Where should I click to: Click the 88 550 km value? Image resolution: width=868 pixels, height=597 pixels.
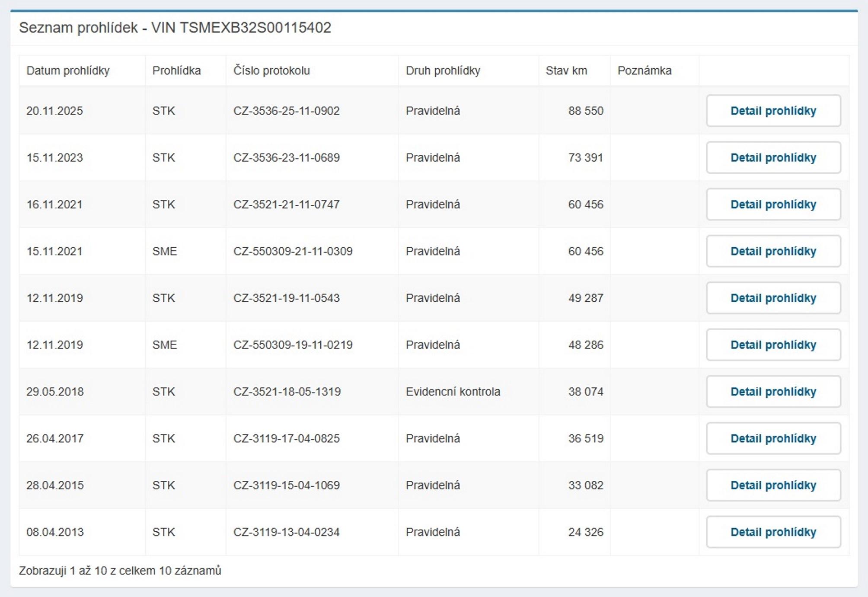coord(586,111)
